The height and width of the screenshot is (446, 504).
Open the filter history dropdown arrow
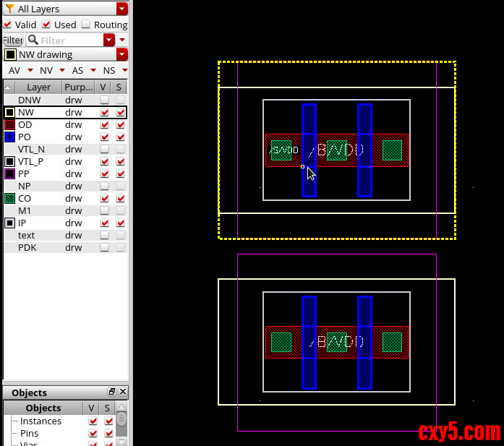click(x=109, y=40)
